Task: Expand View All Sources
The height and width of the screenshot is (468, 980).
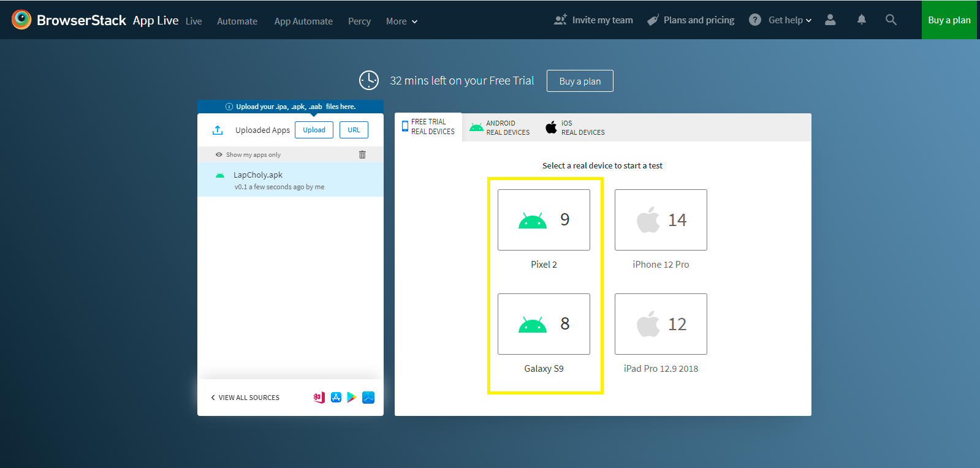Action: [245, 398]
